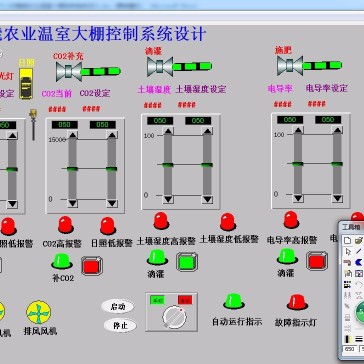
Task: Click the 650 value field in 工具箱
Action: (350, 349)
